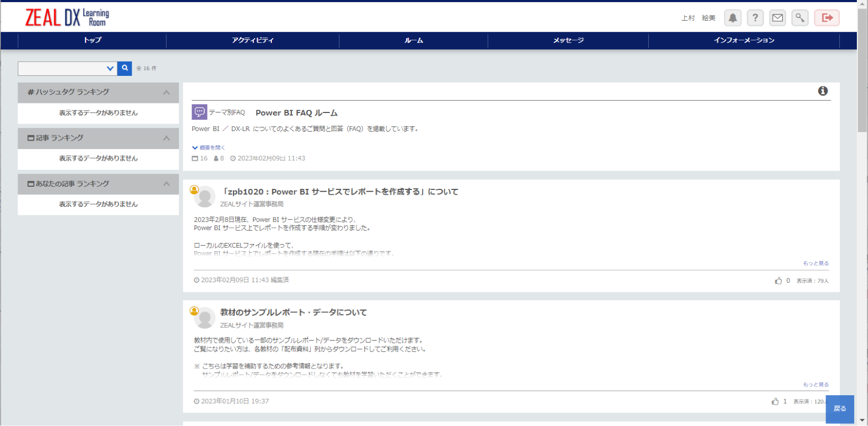Click the key icon in header

click(x=800, y=18)
